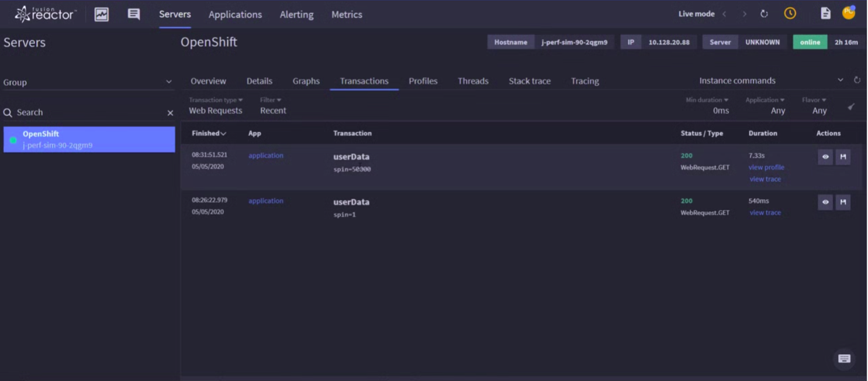
Task: Switch to the Threads tab
Action: [x=473, y=81]
